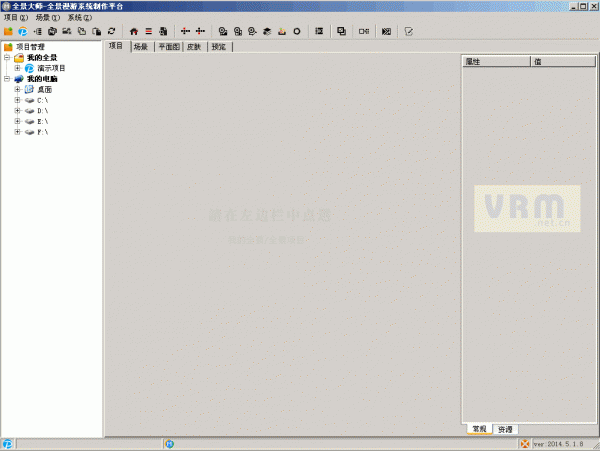
Task: Select the 我的电脑 tree item
Action: pyautogui.click(x=42, y=79)
